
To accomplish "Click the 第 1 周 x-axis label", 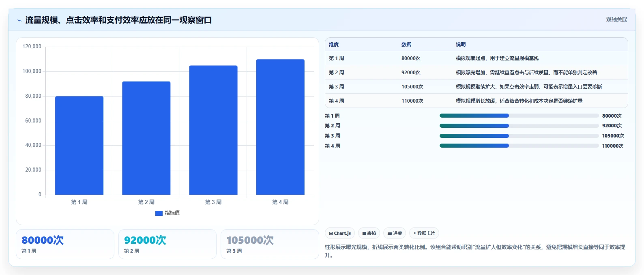I will tap(79, 202).
